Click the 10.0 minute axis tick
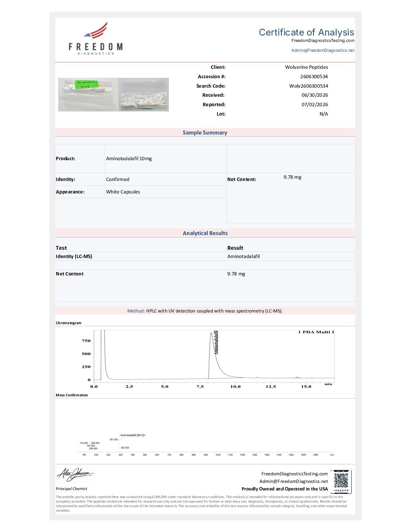 coord(235,387)
